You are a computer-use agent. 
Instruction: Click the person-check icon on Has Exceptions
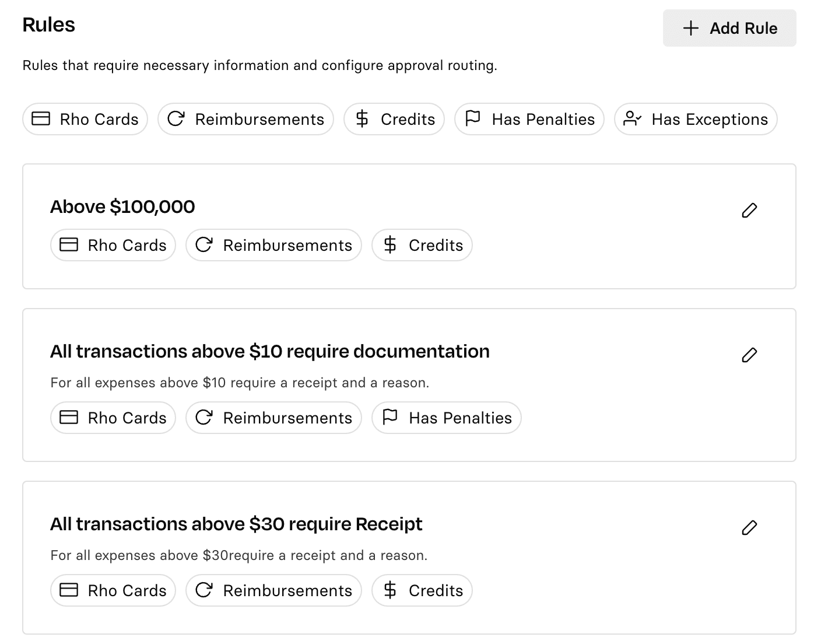pyautogui.click(x=632, y=119)
